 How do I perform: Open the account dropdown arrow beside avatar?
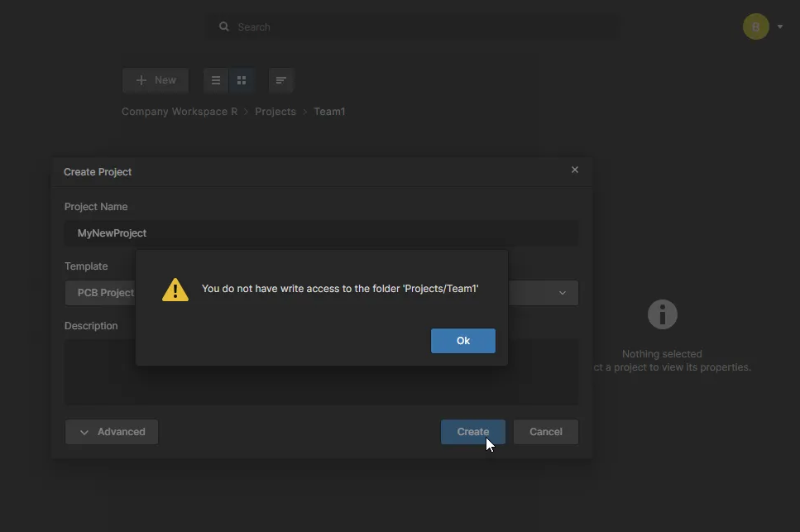point(779,26)
